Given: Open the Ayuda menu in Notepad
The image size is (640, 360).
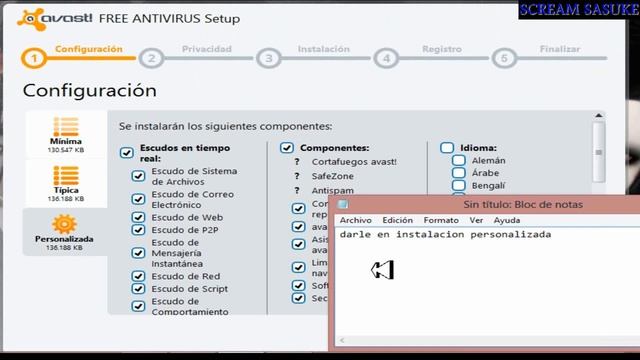Looking at the screenshot, I should (x=507, y=220).
